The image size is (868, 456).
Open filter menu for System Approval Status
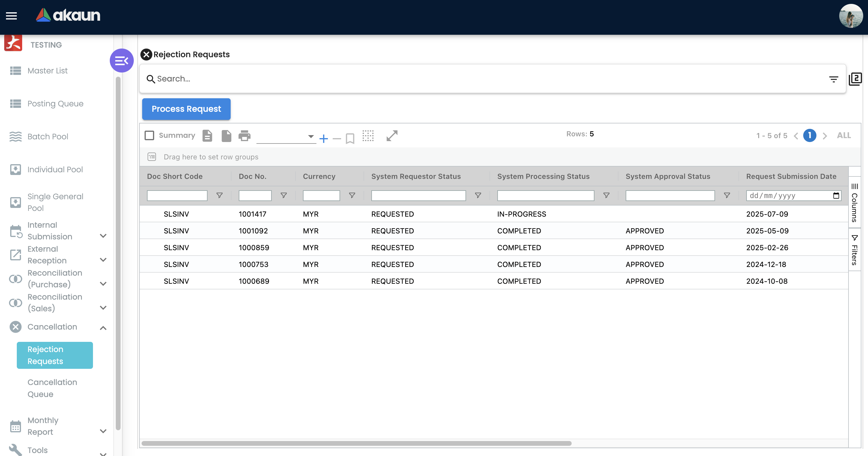[x=727, y=195]
